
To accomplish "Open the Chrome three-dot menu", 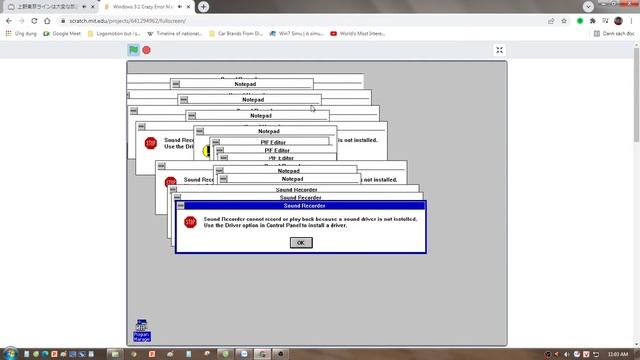I will point(632,21).
